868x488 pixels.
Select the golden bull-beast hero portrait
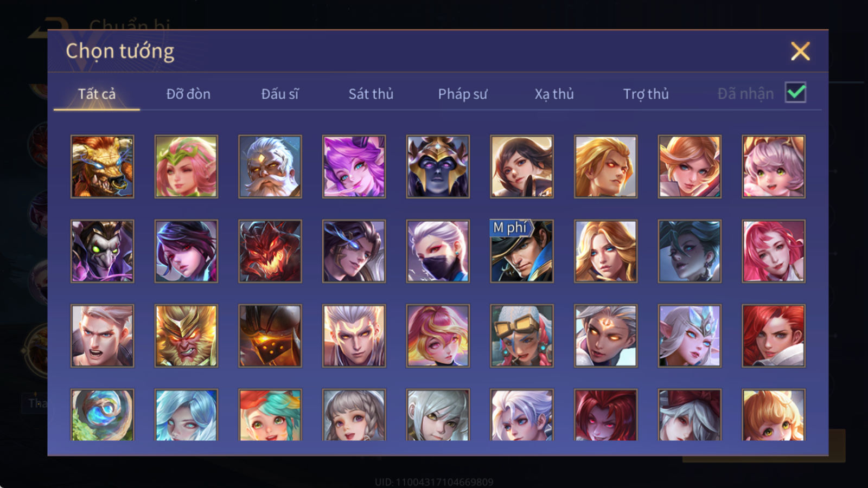coord(102,166)
